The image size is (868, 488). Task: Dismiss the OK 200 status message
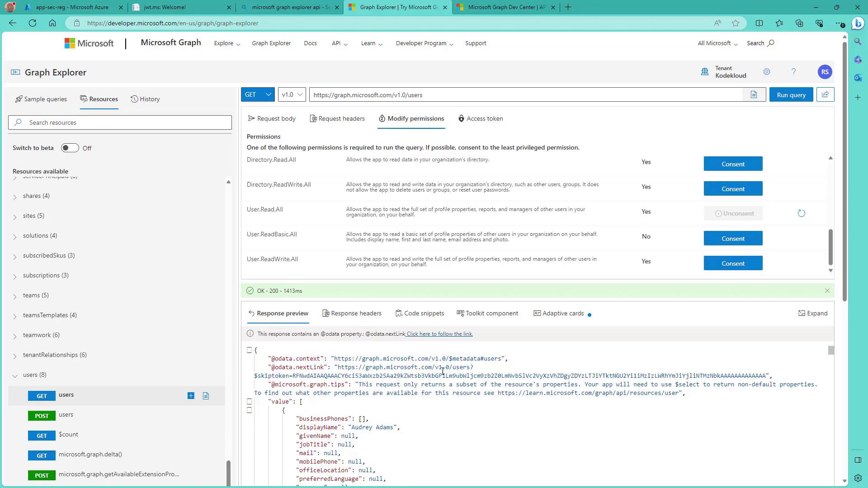pos(827,291)
